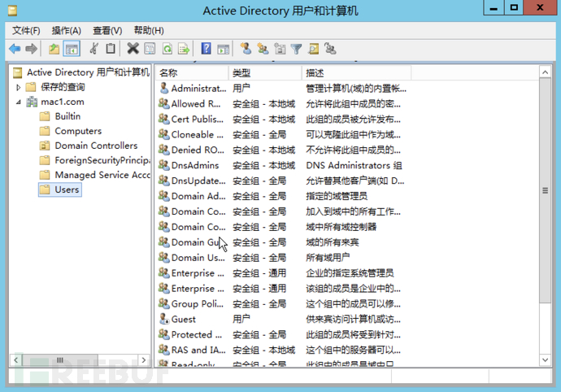Select the Cloneable ... group row
Screen dimensions: 561x392
coord(283,135)
